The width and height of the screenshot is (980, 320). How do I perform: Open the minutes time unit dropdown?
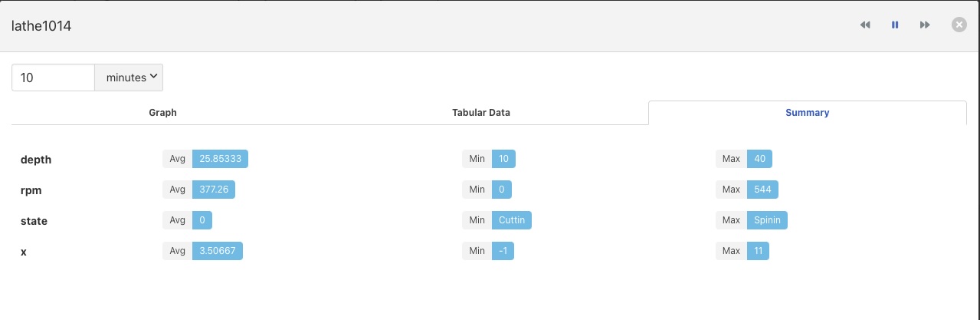(129, 78)
